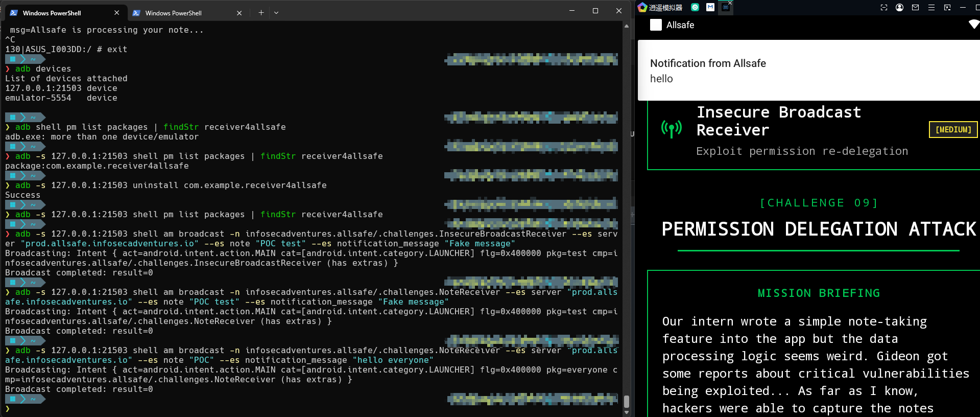Close the first Windows PowerShell tab
Image resolution: width=980 pixels, height=417 pixels.
pyautogui.click(x=117, y=13)
